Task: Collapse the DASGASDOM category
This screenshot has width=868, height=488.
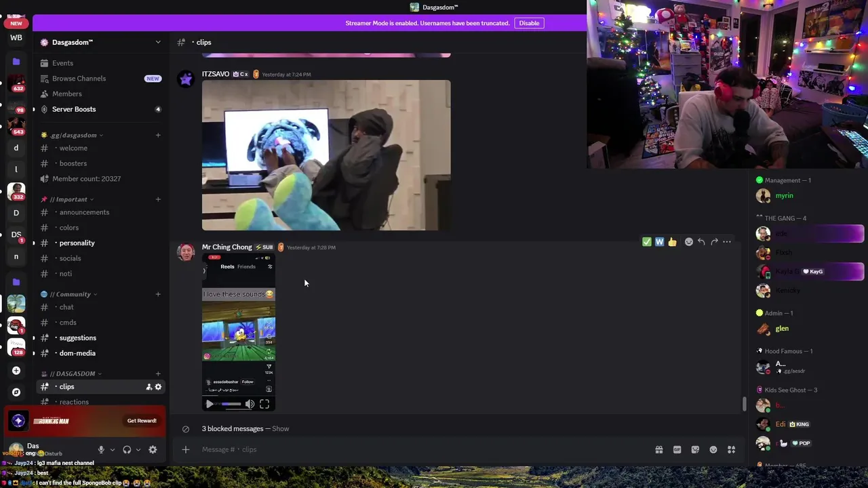Action: (71, 373)
